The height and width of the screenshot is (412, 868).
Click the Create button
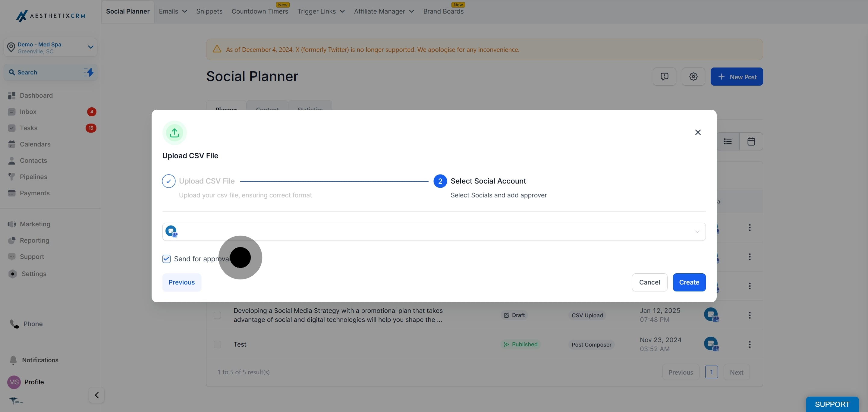click(x=689, y=282)
